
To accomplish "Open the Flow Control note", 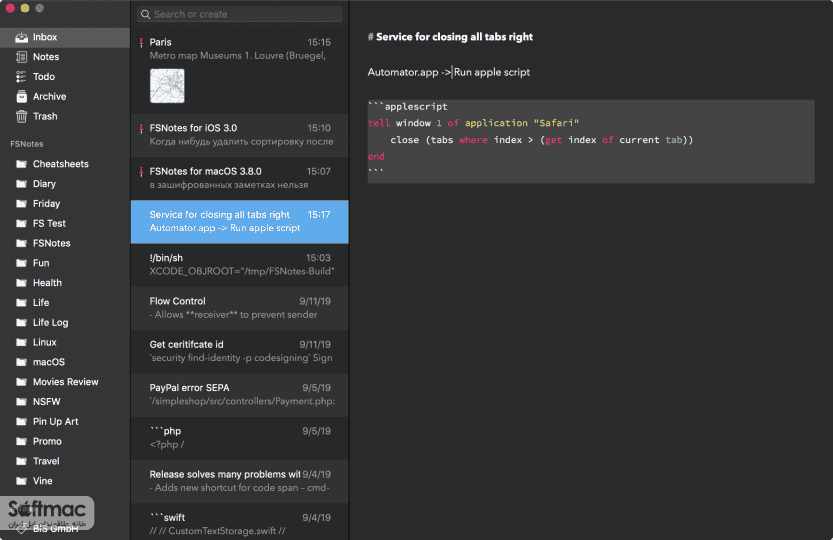I will point(240,308).
